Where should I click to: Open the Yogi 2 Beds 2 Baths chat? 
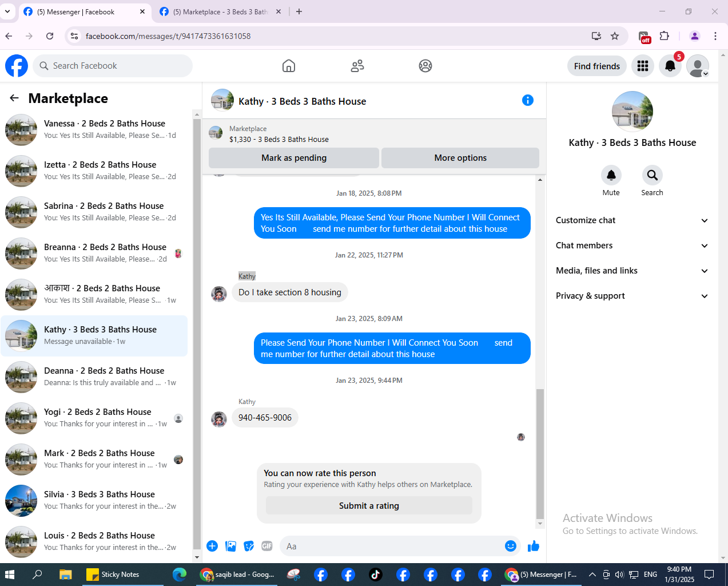(94, 418)
